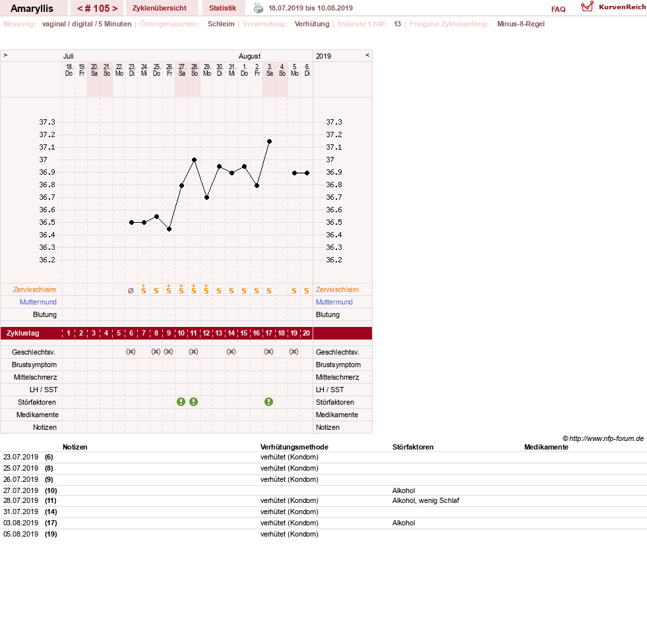Click Verhütungsmethode column header
Screen dimensions: 647x644
pos(294,447)
